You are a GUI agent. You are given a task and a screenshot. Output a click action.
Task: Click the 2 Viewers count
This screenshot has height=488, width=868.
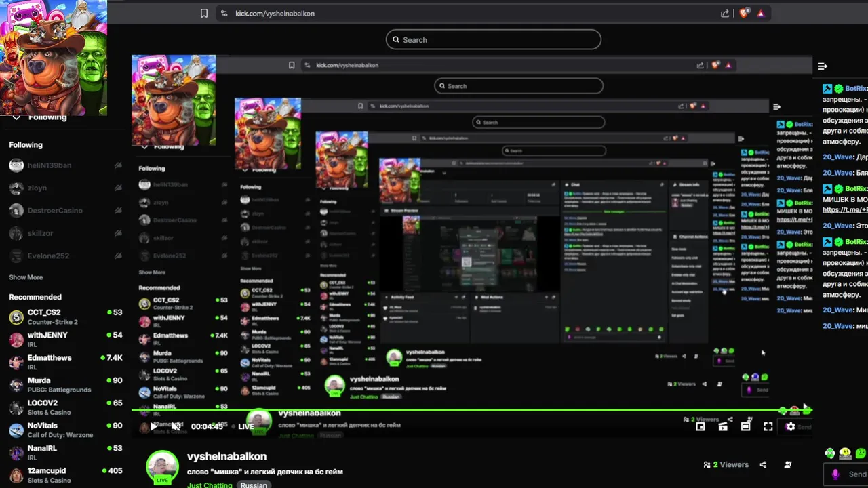tap(726, 464)
